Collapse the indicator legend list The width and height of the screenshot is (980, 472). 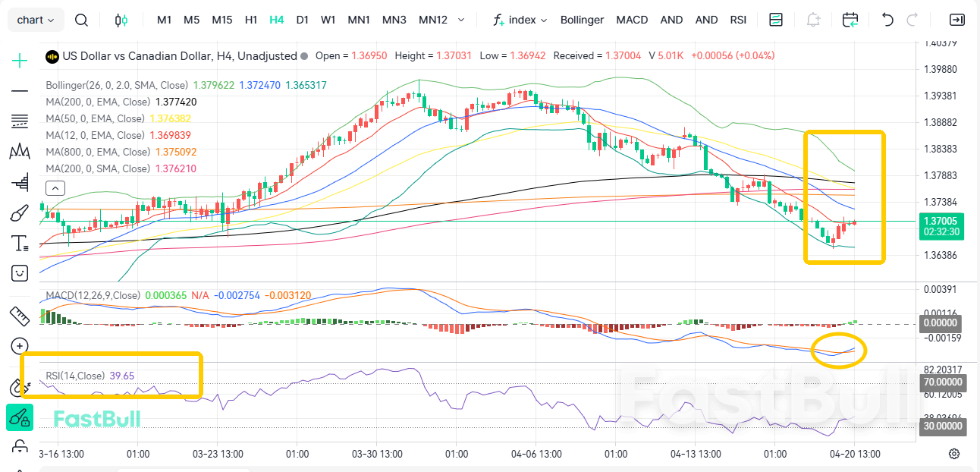55,188
